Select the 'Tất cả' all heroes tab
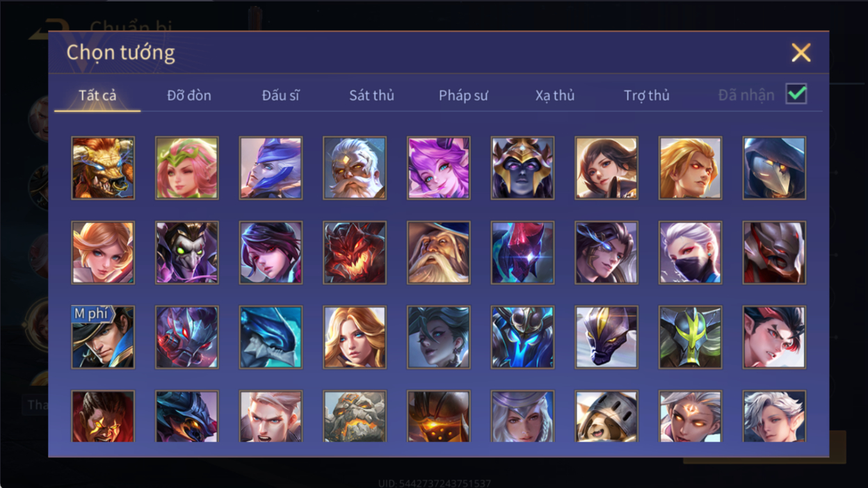Image resolution: width=868 pixels, height=488 pixels. pyautogui.click(x=97, y=95)
